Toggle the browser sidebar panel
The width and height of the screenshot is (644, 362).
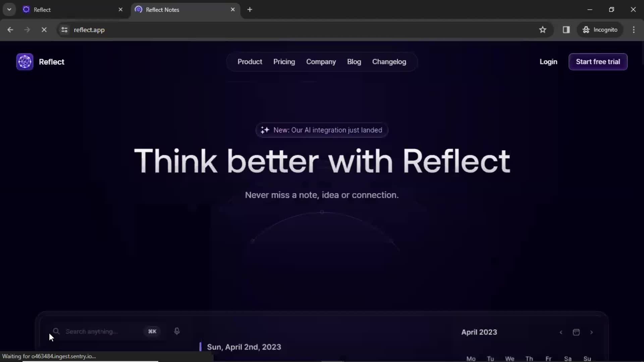pyautogui.click(x=566, y=29)
